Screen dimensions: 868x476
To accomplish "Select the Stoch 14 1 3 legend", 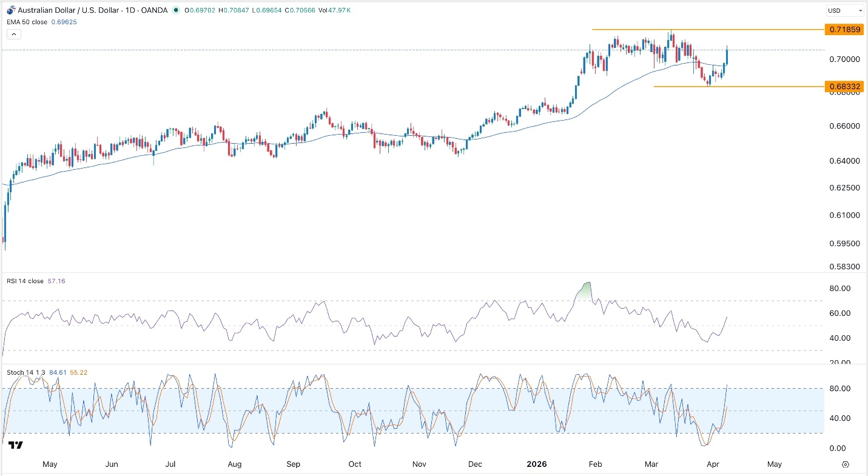I will [24, 372].
